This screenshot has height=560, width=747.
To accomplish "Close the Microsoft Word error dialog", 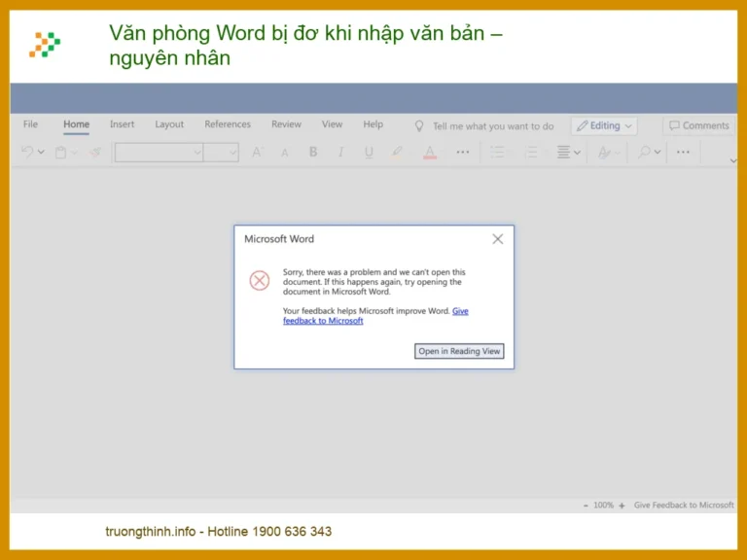I will (x=498, y=239).
